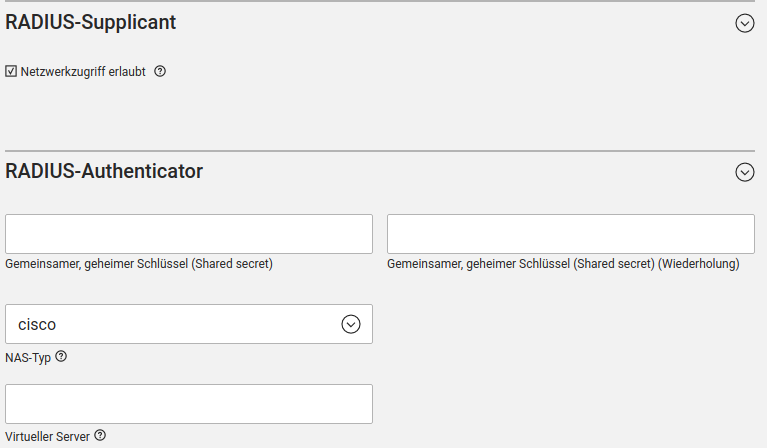
Task: Show help for Virtueller Server
Action: (100, 436)
